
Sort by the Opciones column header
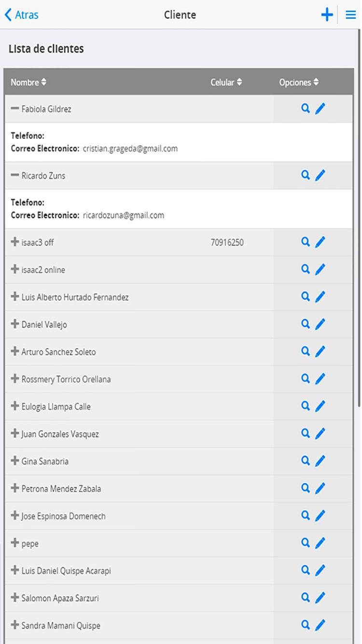pyautogui.click(x=299, y=82)
